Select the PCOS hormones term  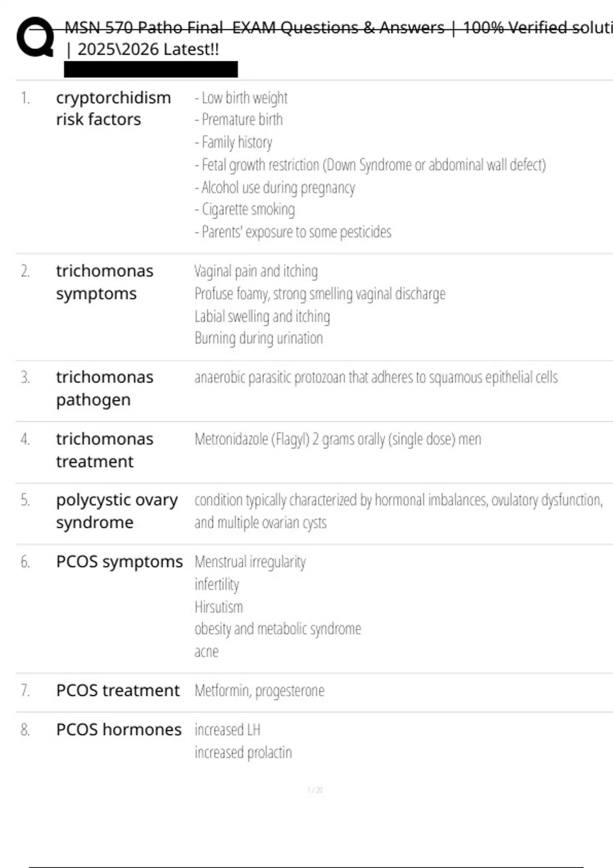[x=119, y=730]
